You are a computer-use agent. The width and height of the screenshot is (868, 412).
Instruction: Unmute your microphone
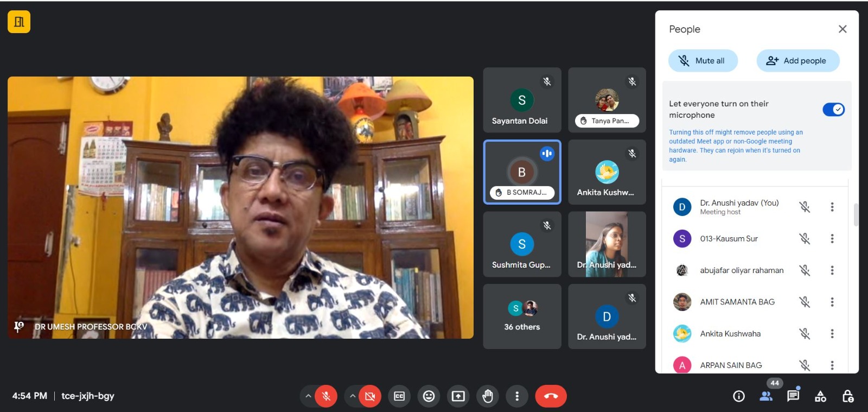[x=326, y=396]
